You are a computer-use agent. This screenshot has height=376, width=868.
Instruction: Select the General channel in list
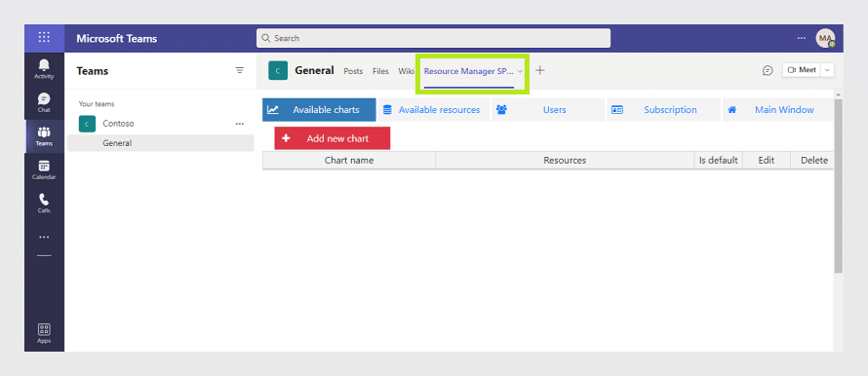coord(161,143)
